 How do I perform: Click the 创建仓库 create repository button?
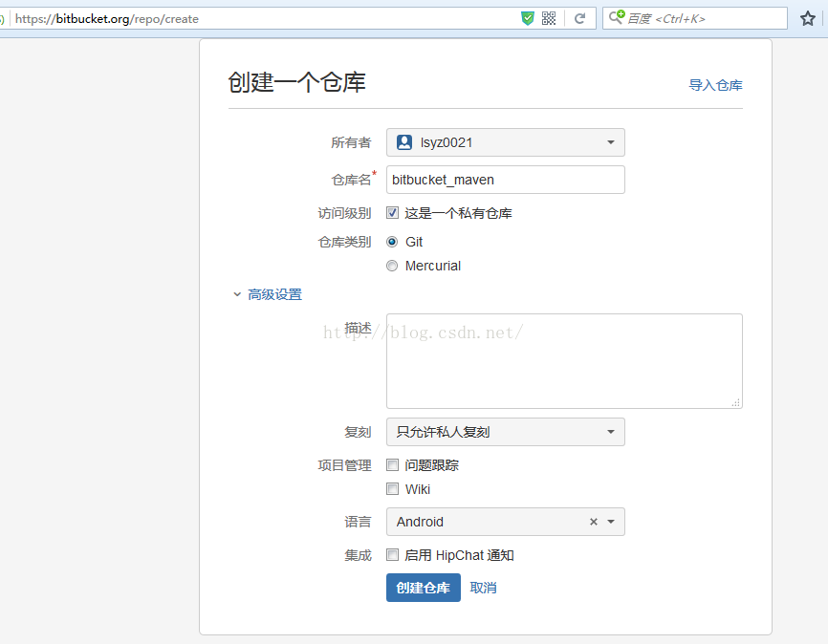point(423,588)
